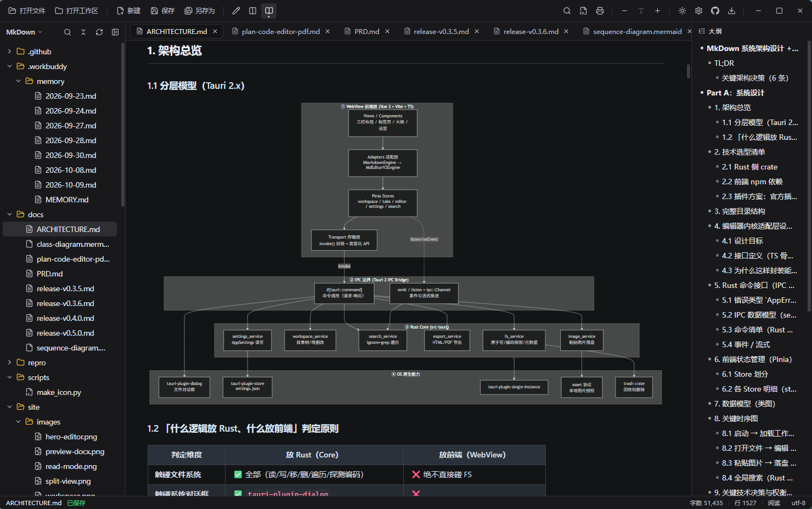The width and height of the screenshot is (812, 509).
Task: Click the editor vertical scrollbar thumb
Action: 689,71
